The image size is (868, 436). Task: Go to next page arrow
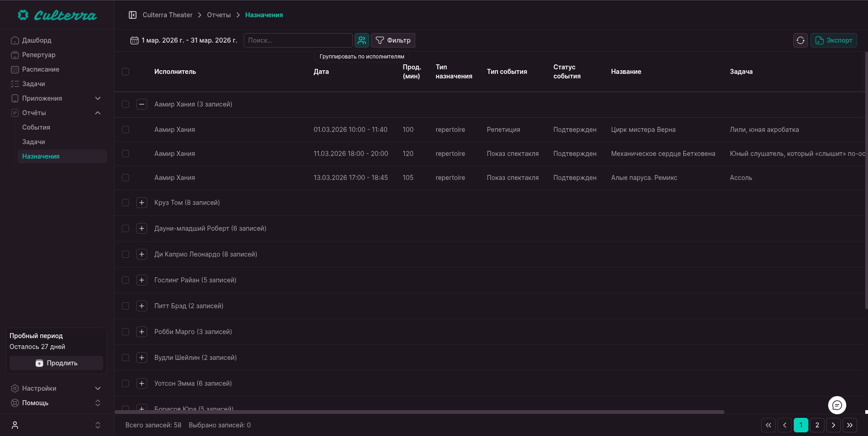[833, 425]
